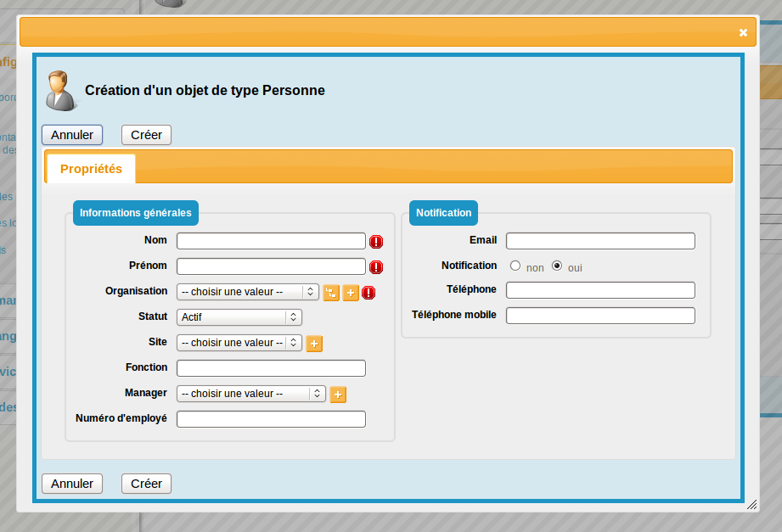The image size is (782, 532).
Task: Close the dialog with the X icon
Action: point(743,33)
